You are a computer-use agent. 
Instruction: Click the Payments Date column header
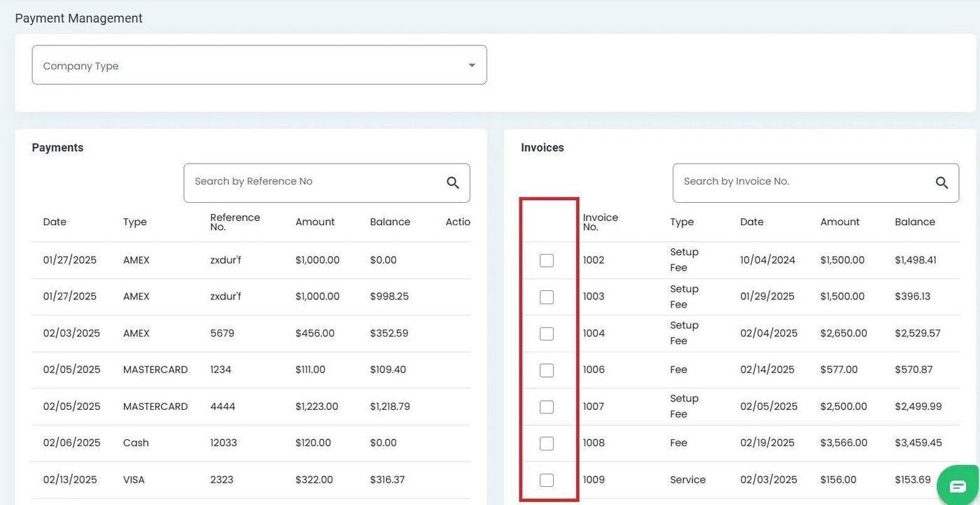coord(55,222)
